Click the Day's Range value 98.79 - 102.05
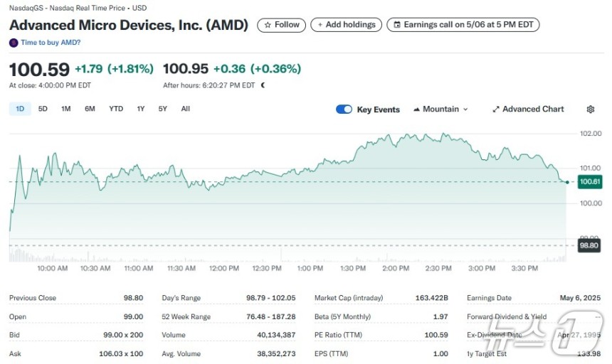 (271, 298)
